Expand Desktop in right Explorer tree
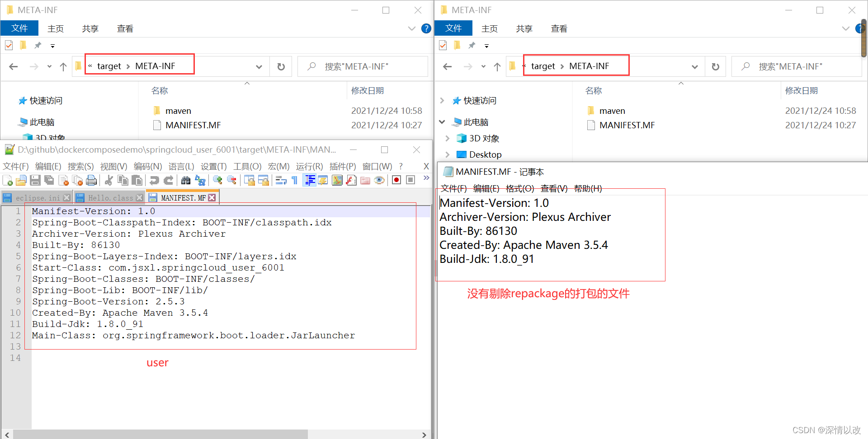Screen dimensions: 868x439 [448, 154]
